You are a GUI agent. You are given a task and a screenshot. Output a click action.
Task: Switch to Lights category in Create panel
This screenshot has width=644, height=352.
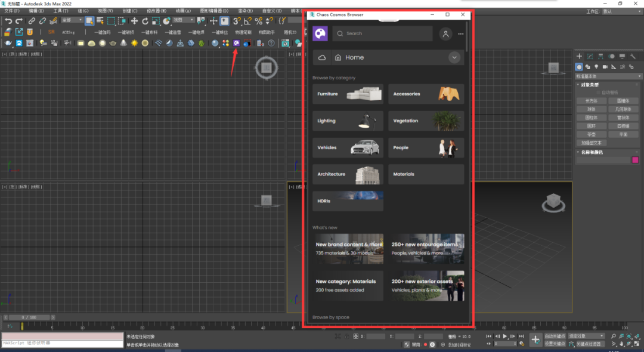click(x=596, y=67)
